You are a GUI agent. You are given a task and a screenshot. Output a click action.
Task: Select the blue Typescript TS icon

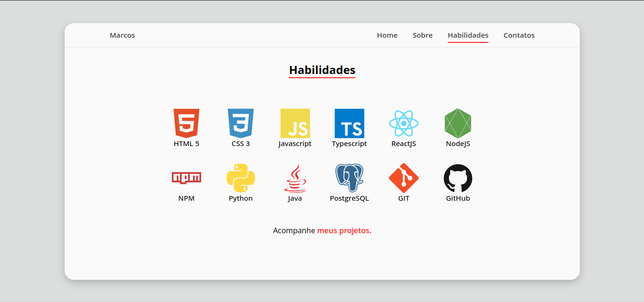349,123
